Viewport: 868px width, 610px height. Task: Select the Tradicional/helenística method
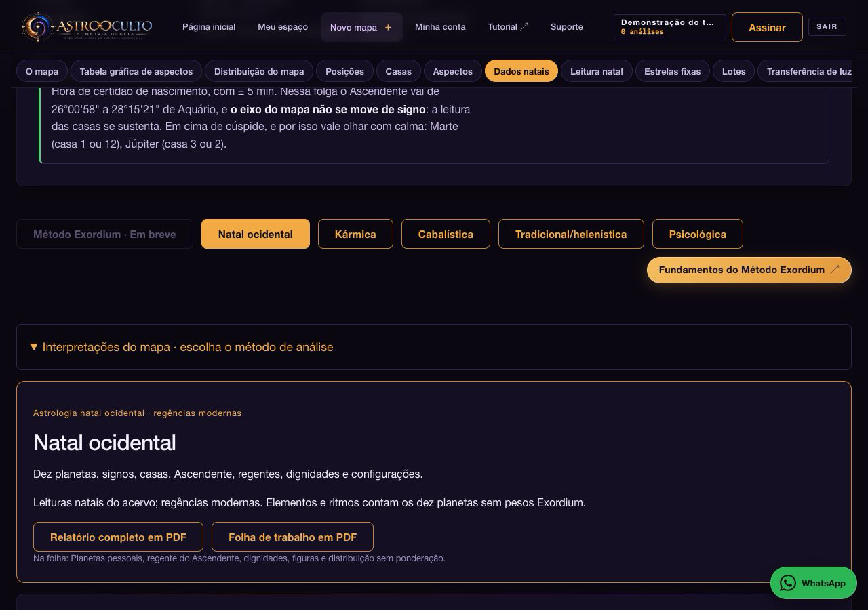[x=571, y=234]
